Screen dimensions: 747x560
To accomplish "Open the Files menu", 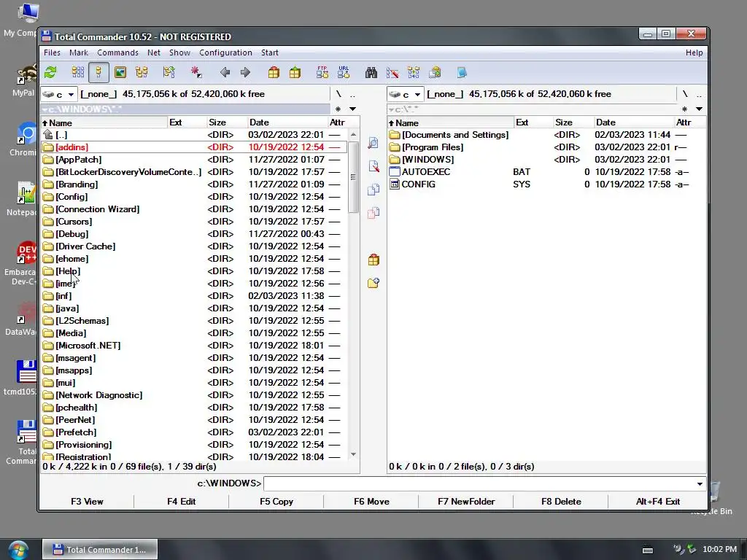I will (x=52, y=52).
